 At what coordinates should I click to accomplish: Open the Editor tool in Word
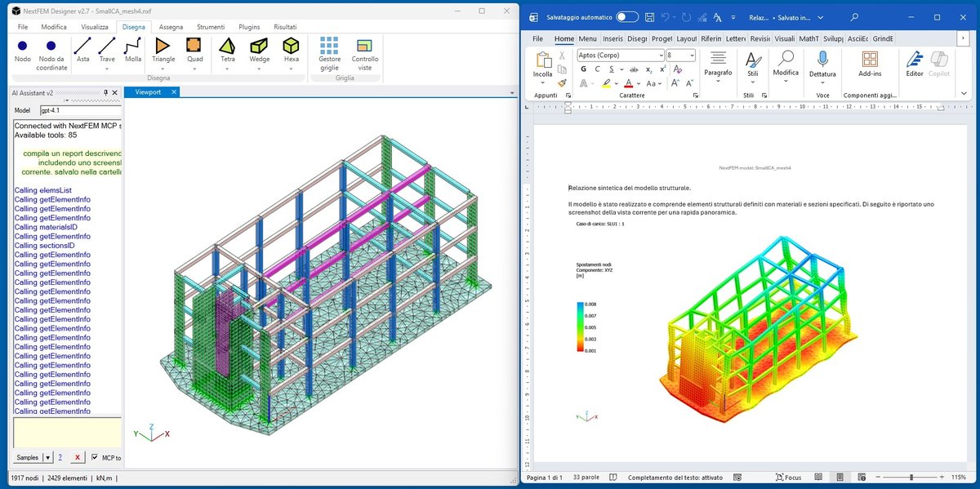[x=915, y=63]
